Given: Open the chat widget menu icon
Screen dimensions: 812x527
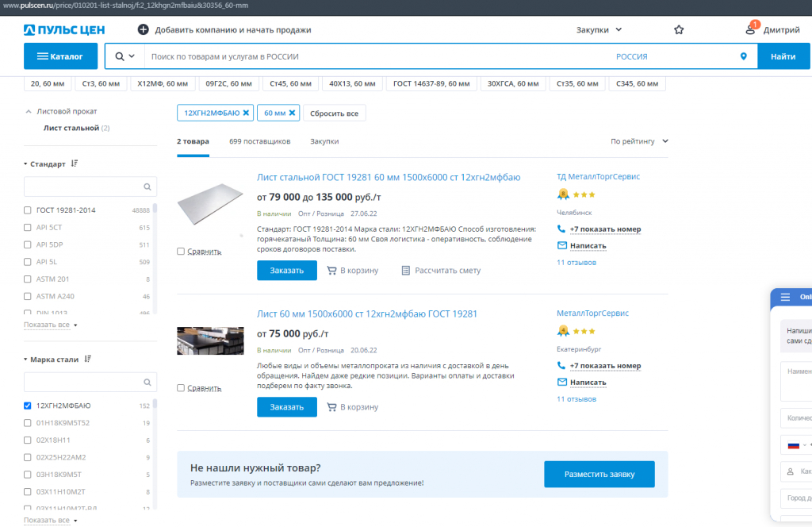Looking at the screenshot, I should point(785,297).
